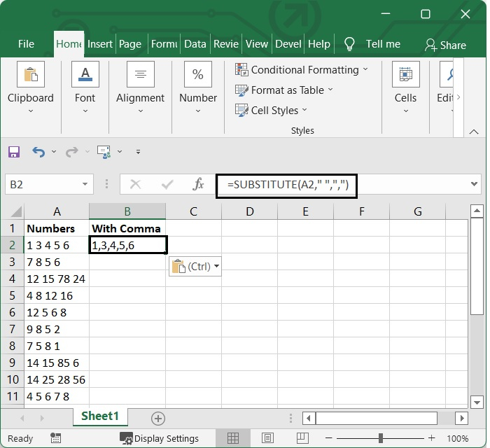Click the Select All corner triangle
The image size is (490, 448).
pyautogui.click(x=16, y=211)
